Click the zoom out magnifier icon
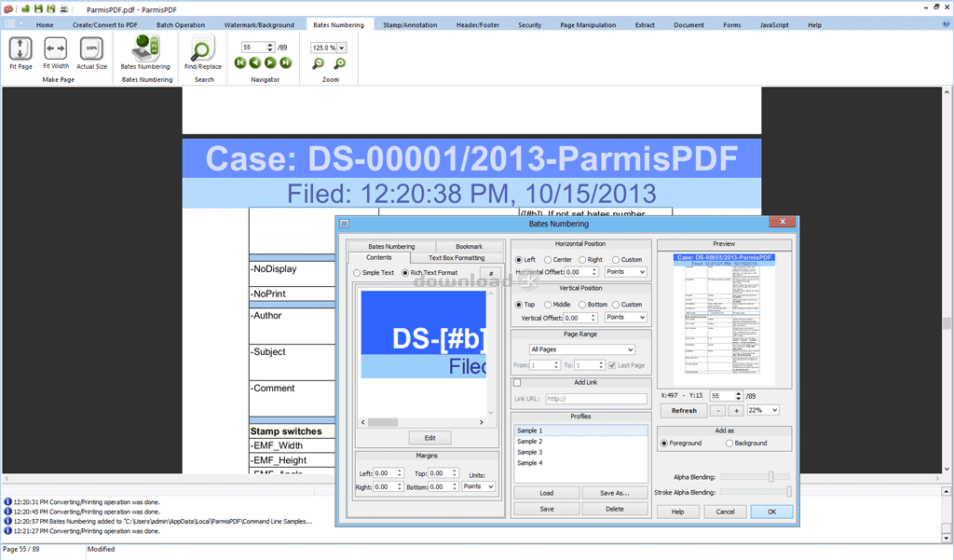The height and width of the screenshot is (560, 954). click(319, 63)
